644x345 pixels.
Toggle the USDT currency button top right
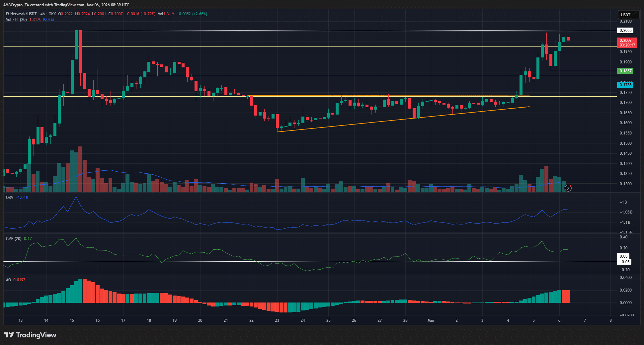(x=628, y=15)
